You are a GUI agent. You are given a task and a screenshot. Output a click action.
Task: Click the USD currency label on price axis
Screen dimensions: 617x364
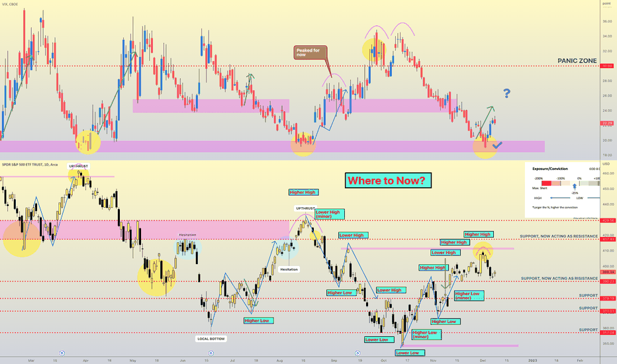(x=606, y=164)
